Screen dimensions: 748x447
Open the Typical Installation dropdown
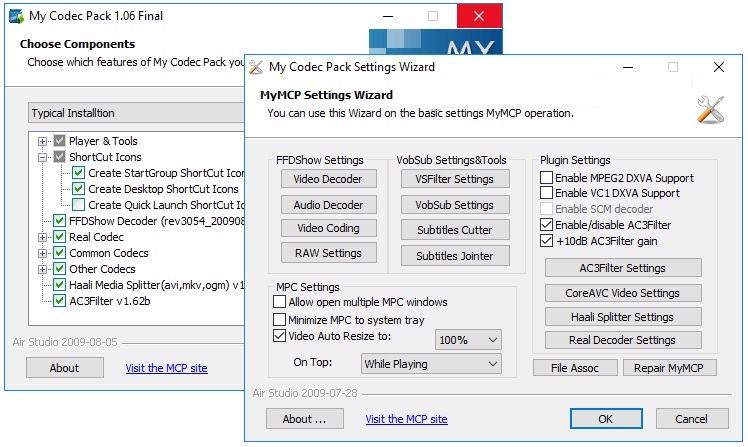coord(135,113)
